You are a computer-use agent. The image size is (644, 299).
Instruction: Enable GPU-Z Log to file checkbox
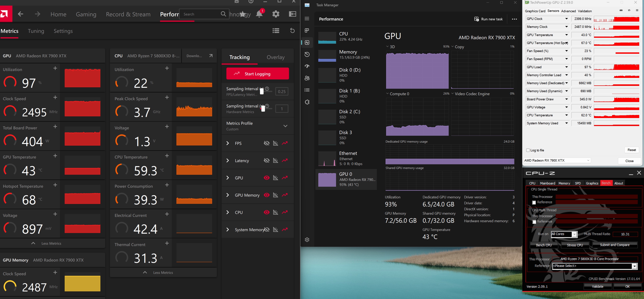(x=528, y=150)
